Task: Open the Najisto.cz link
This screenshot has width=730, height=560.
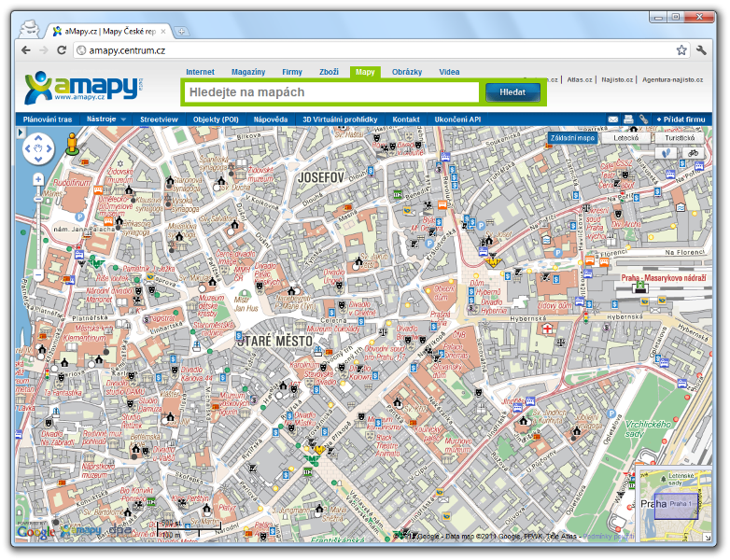Action: pyautogui.click(x=617, y=79)
